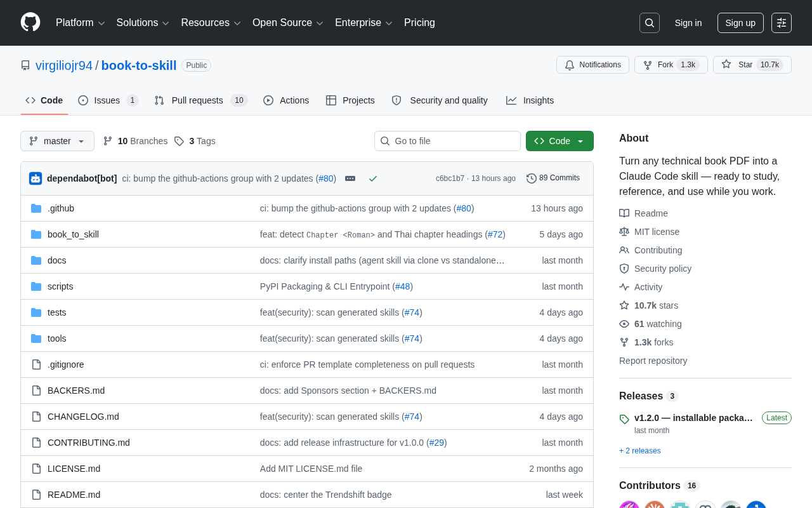The height and width of the screenshot is (508, 812).
Task: Expand the Enterprise menu
Action: tap(364, 23)
